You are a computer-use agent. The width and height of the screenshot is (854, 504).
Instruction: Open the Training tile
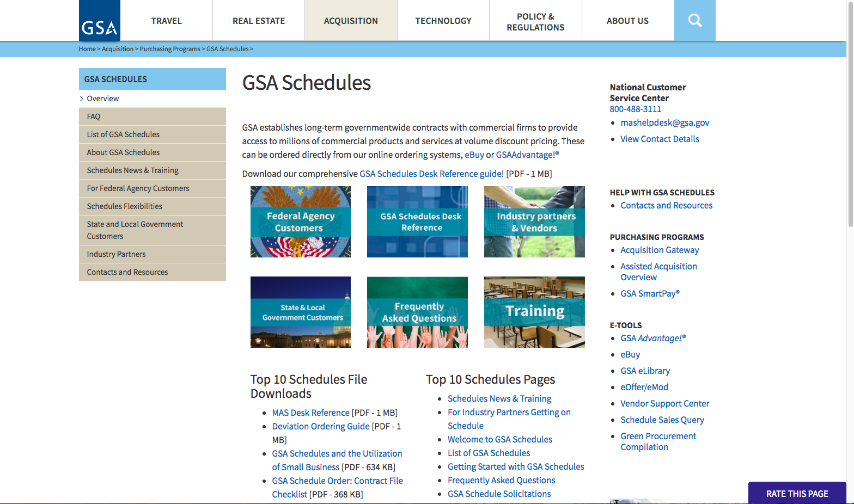coord(534,312)
